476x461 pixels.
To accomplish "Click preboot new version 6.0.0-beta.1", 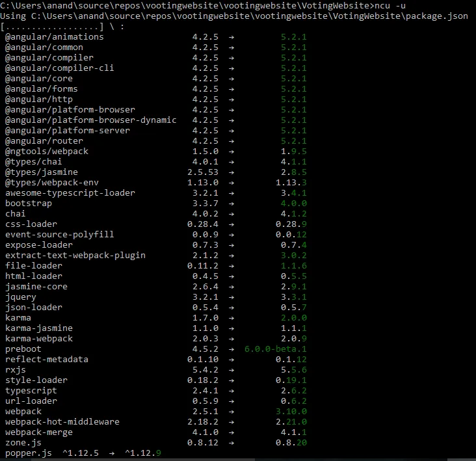I will click(275, 349).
